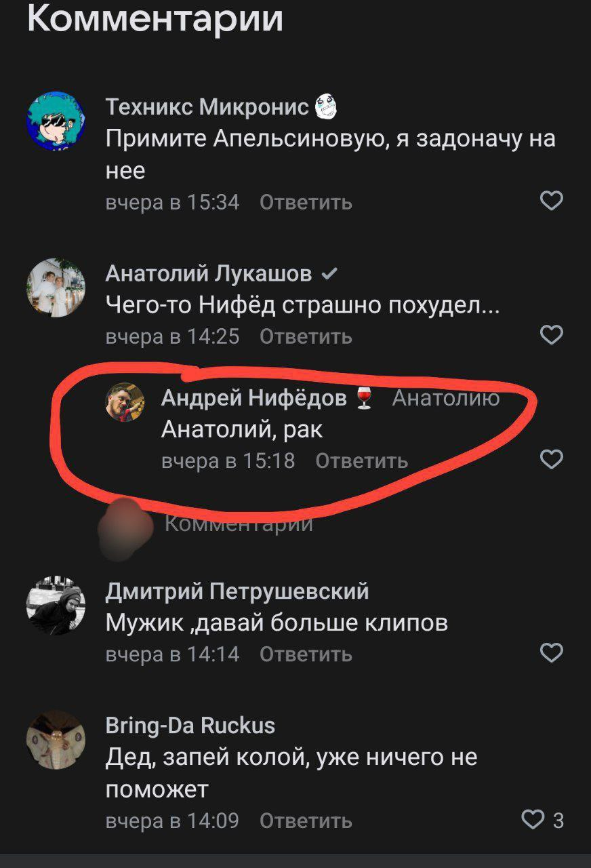Like Дмитрий Петрушевский's comment
This screenshot has width=591, height=868.
click(551, 653)
